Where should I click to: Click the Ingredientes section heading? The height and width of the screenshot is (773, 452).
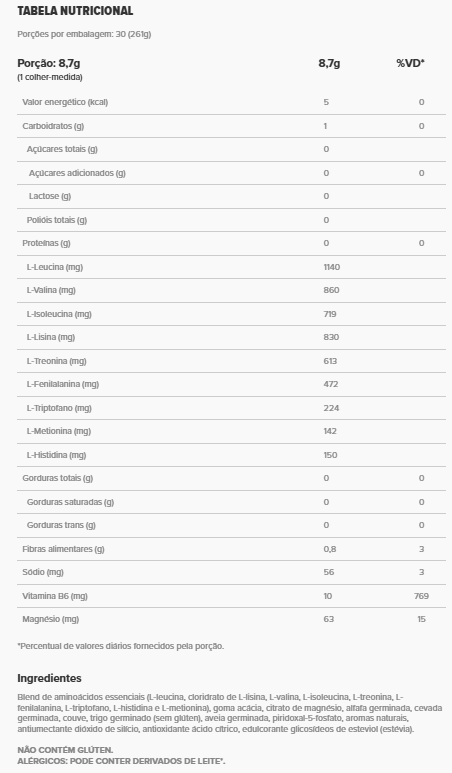(x=49, y=678)
